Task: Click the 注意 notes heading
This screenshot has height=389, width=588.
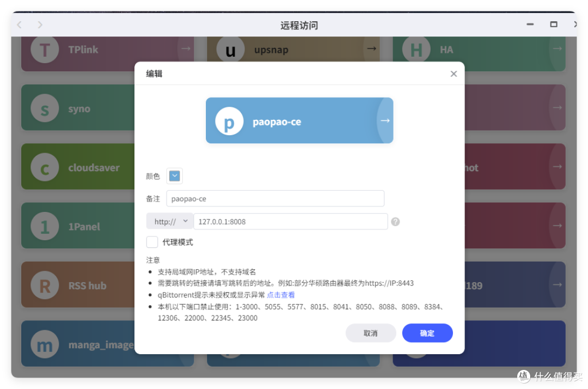Action: [153, 260]
